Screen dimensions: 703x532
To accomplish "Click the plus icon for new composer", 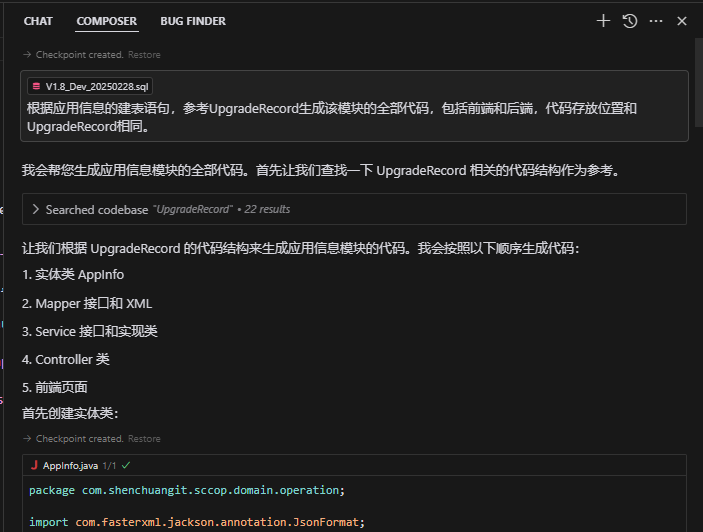I will pyautogui.click(x=603, y=21).
